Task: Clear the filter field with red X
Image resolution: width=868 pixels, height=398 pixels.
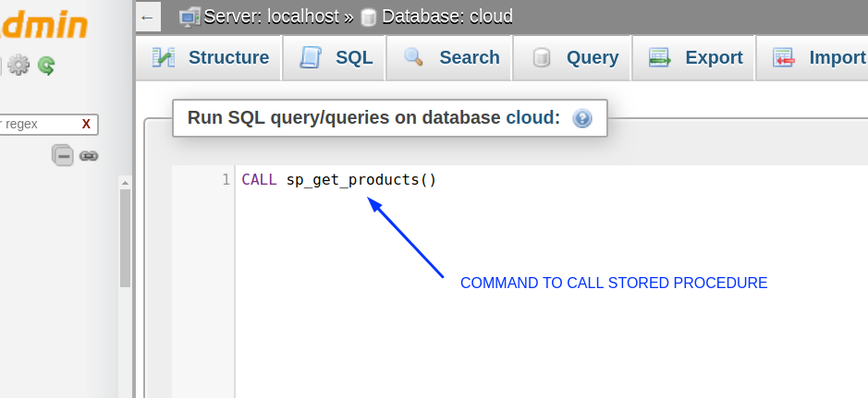Action: click(86, 125)
